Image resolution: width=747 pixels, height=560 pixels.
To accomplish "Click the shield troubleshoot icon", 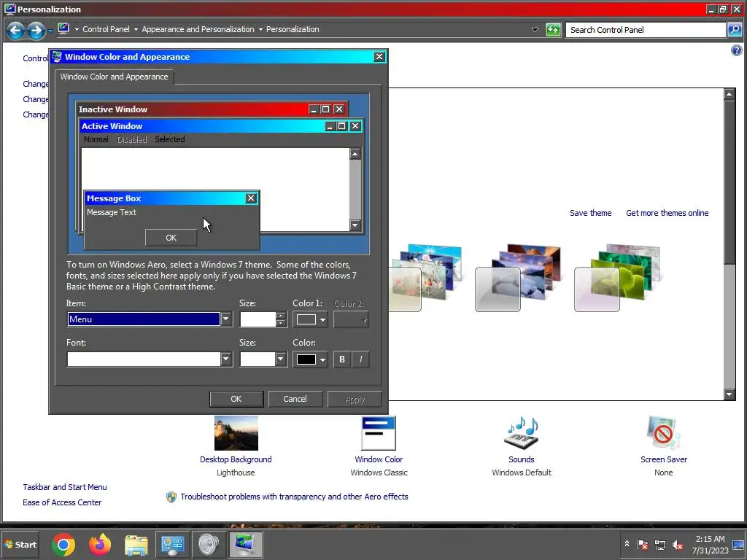I will tap(171, 497).
